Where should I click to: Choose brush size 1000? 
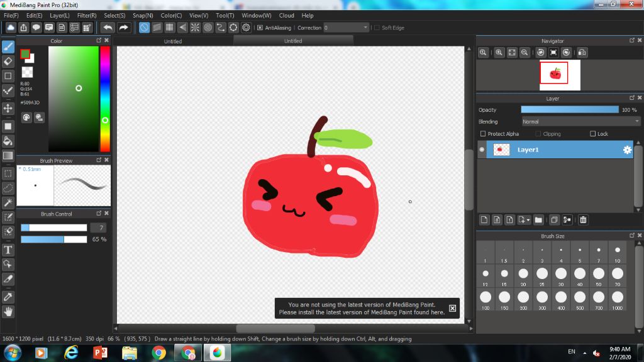(x=618, y=300)
